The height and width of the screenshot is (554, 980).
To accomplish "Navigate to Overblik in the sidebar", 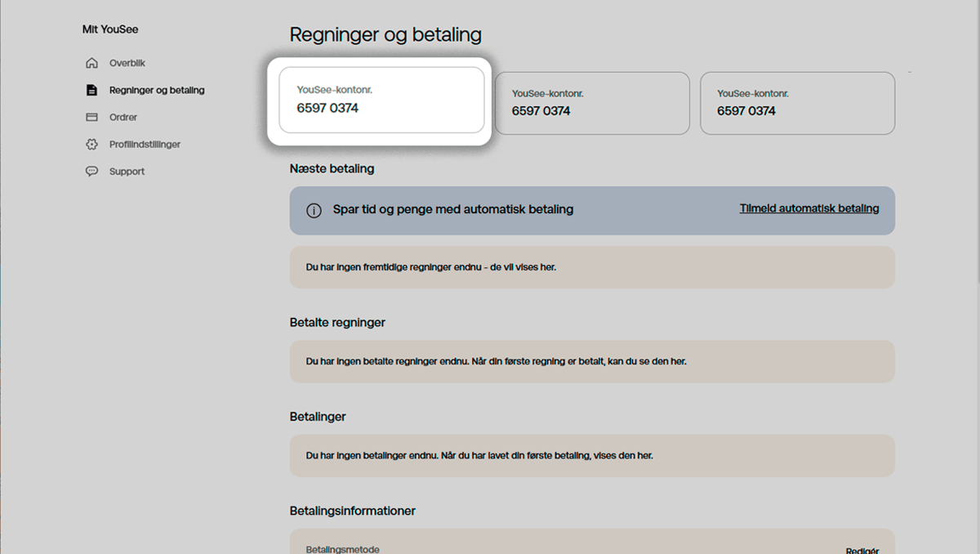I will click(x=128, y=62).
